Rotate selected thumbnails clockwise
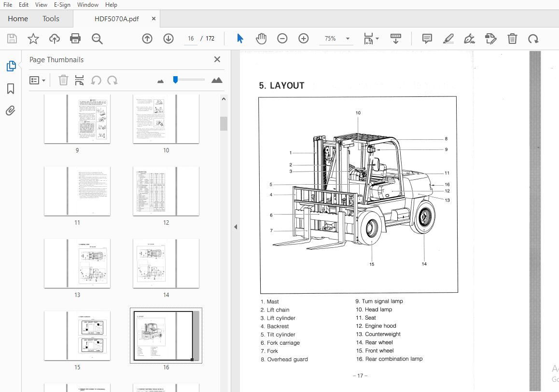Viewport: 559px width, 392px height. pyautogui.click(x=112, y=81)
